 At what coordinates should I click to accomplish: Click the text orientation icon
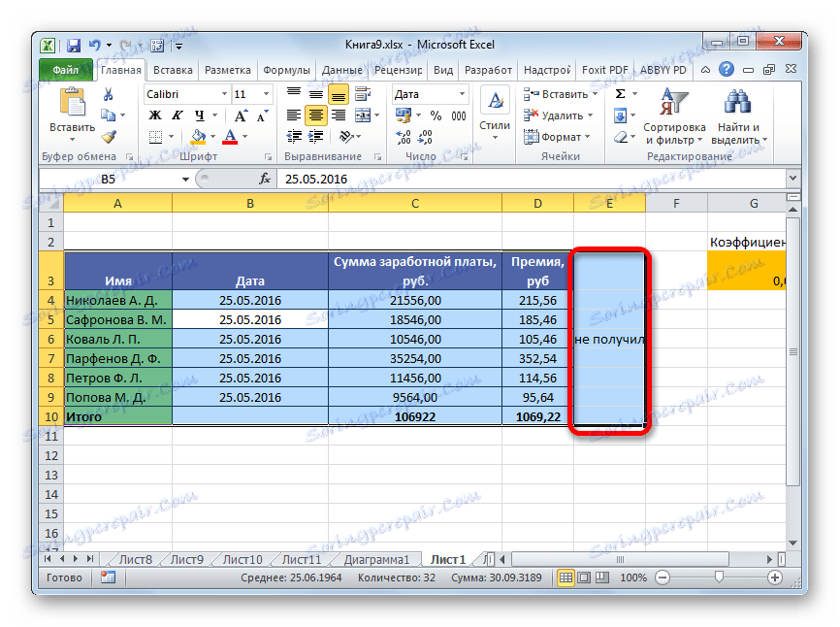(x=346, y=137)
